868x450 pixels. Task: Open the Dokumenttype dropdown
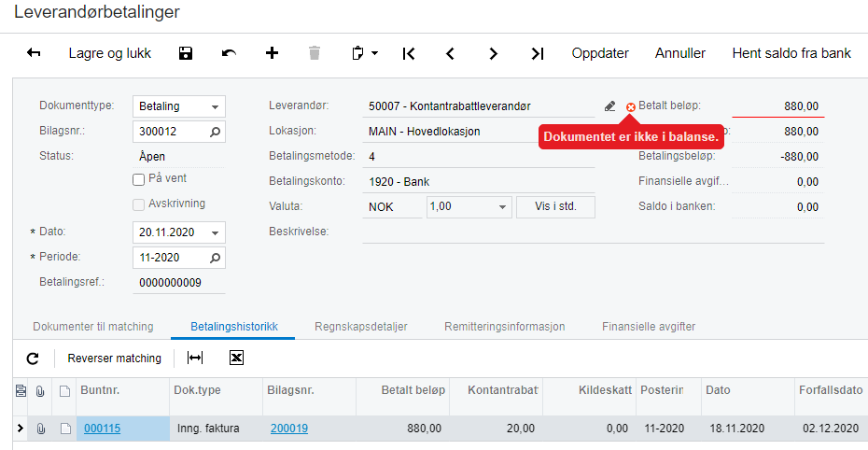click(x=215, y=106)
